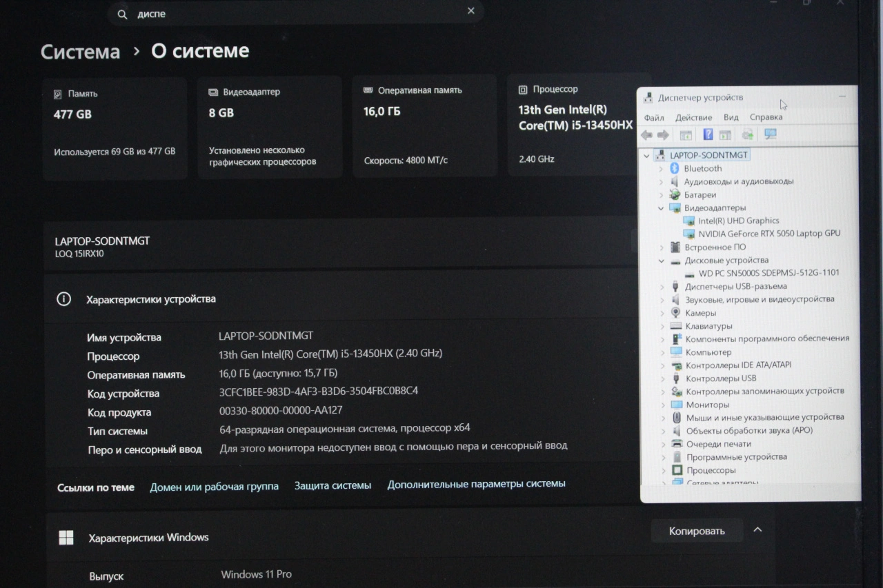Click the Клавиатуры keyboard icon
The image size is (883, 588).
(675, 325)
